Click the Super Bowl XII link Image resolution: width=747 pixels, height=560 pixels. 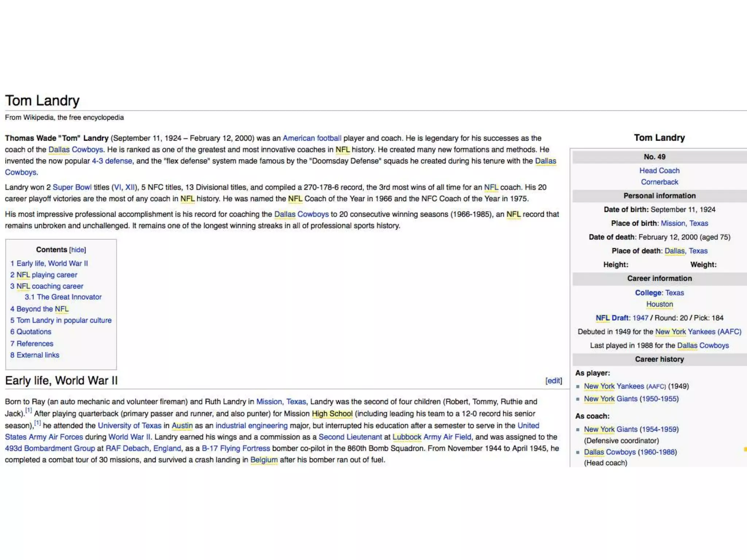click(129, 187)
